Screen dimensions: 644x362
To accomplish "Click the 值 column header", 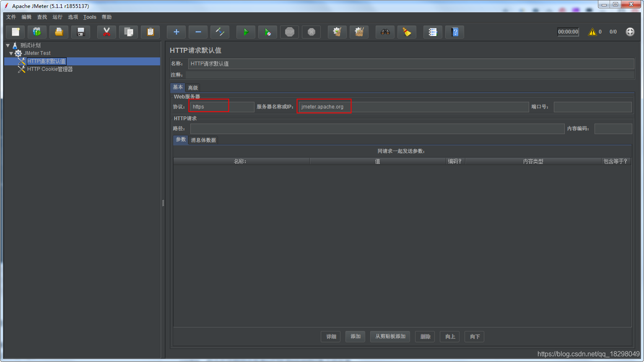I will click(x=378, y=161).
